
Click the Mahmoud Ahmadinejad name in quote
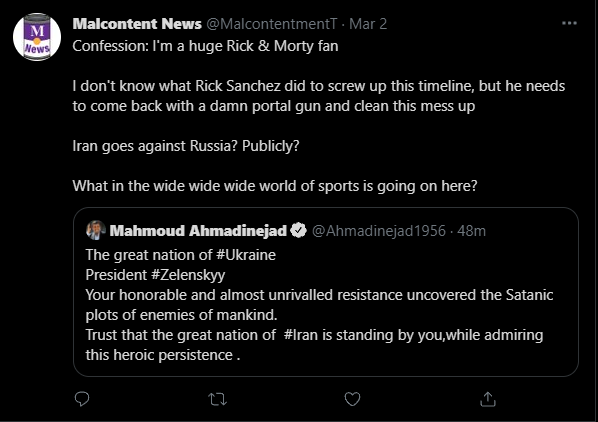click(x=198, y=231)
